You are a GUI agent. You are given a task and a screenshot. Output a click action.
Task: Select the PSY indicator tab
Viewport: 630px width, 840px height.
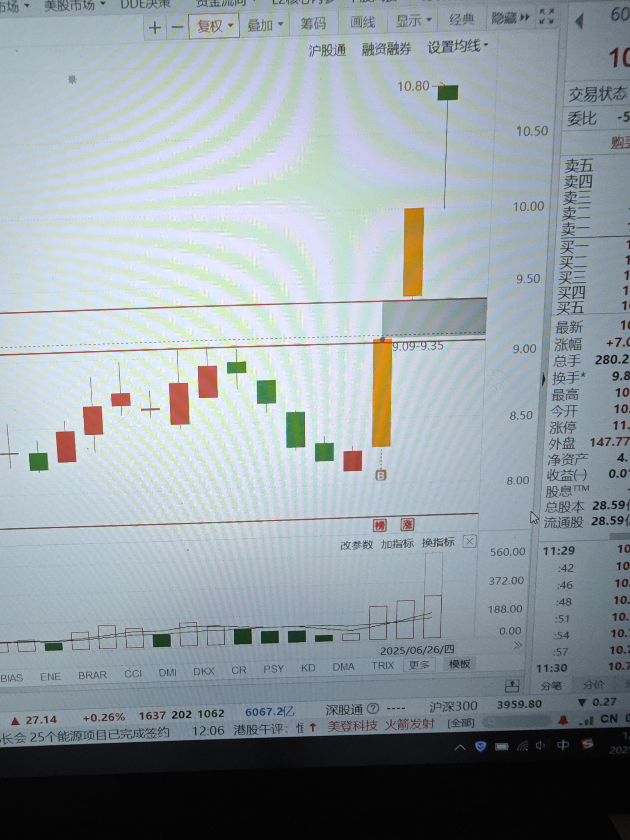point(274,669)
